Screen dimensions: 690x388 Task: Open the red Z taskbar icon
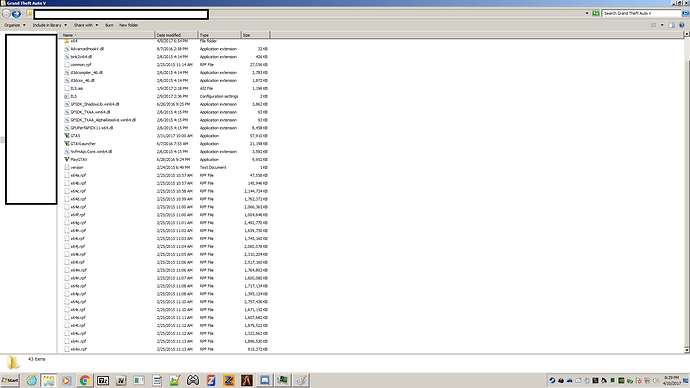(211, 380)
